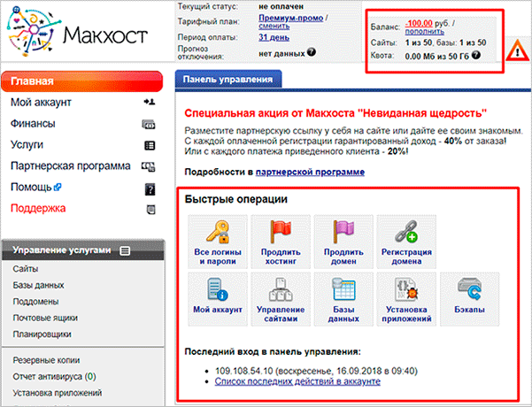Open 'Установка приложений' in sidebar list
The height and width of the screenshot is (407, 532).
coord(58,393)
